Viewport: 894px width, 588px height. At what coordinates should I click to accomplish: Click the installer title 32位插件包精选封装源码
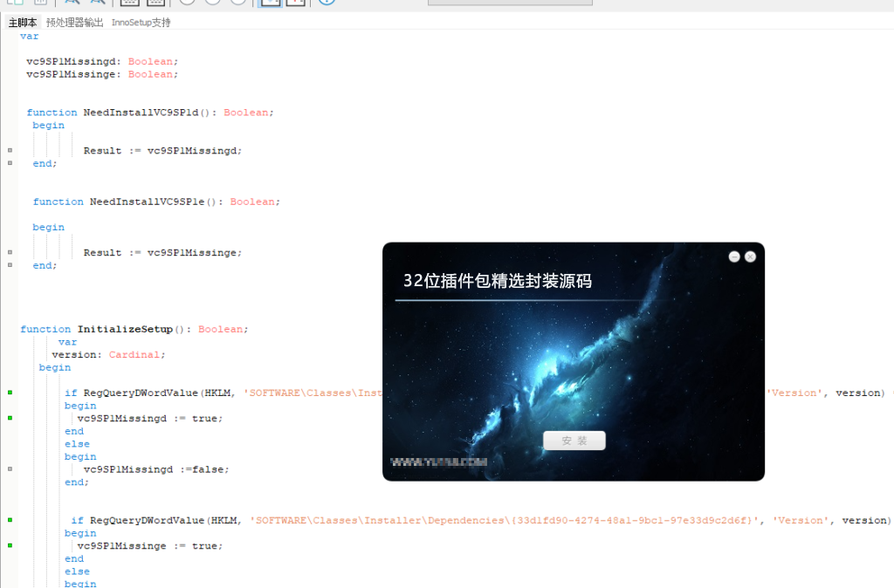pos(497,281)
